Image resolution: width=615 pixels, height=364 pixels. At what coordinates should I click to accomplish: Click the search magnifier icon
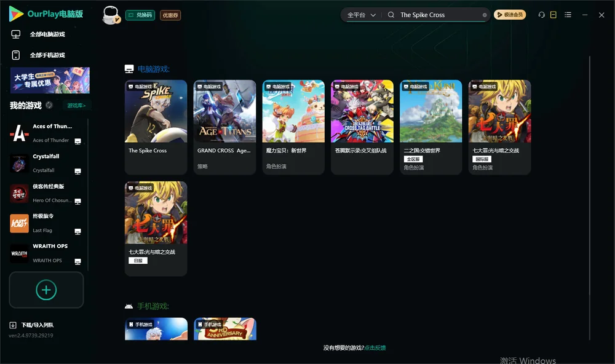point(391,15)
